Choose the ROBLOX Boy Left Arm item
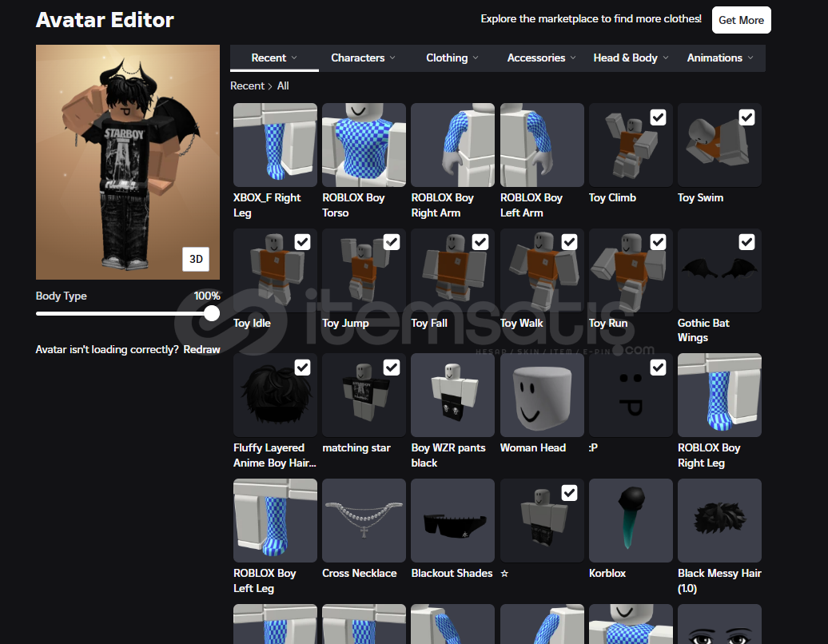 coord(542,145)
